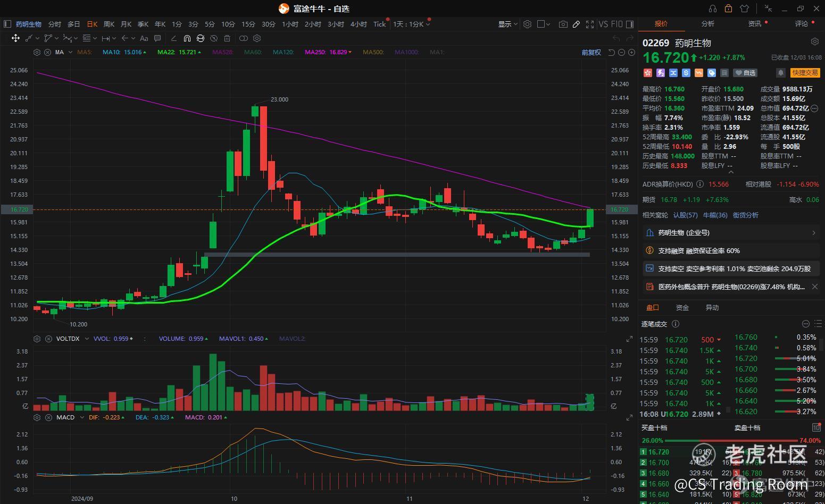Screen dimensions: 825x504
Task: Click the order book scrollbar thumb
Action: pos(822,345)
